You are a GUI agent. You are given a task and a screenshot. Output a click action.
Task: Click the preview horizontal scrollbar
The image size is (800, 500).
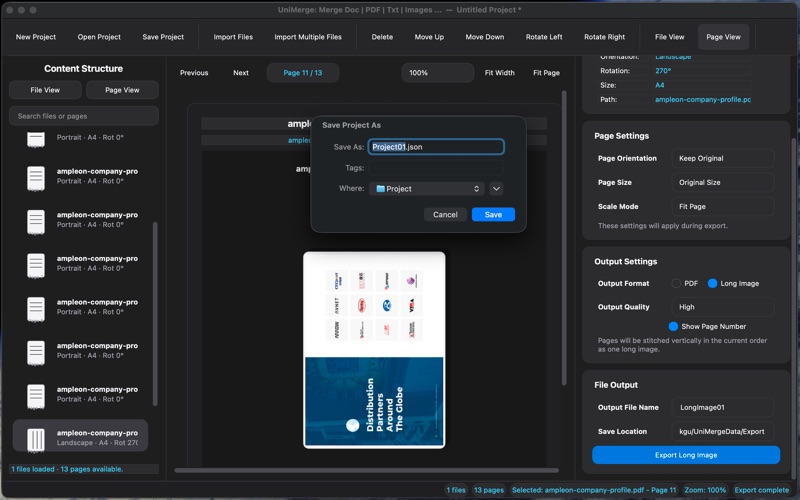(x=366, y=470)
